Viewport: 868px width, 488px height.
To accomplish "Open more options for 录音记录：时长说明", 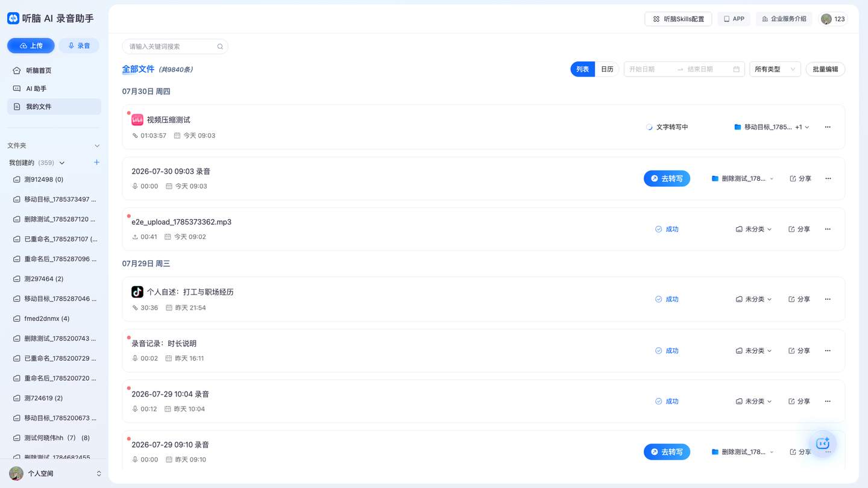I will pyautogui.click(x=828, y=351).
